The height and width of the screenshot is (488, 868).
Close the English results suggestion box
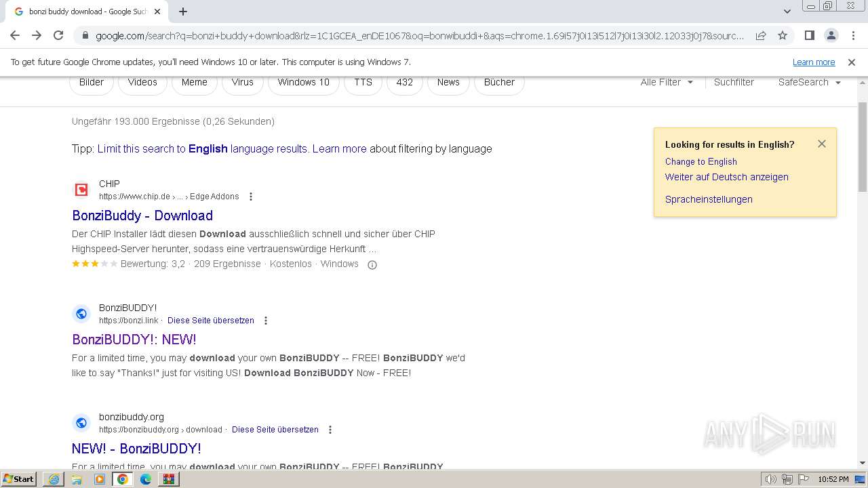pyautogui.click(x=822, y=144)
